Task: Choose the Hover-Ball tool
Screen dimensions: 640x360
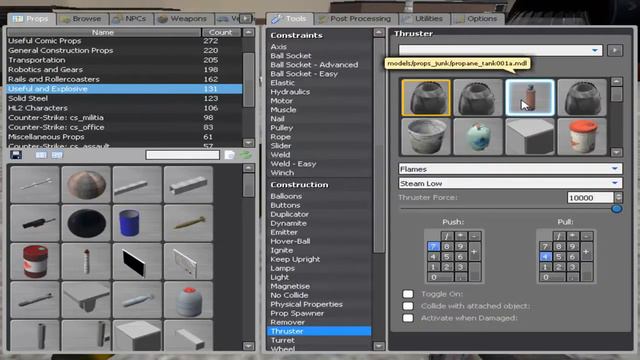Action: tap(290, 241)
